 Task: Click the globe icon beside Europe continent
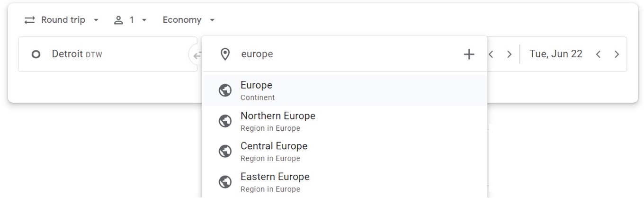click(x=225, y=90)
